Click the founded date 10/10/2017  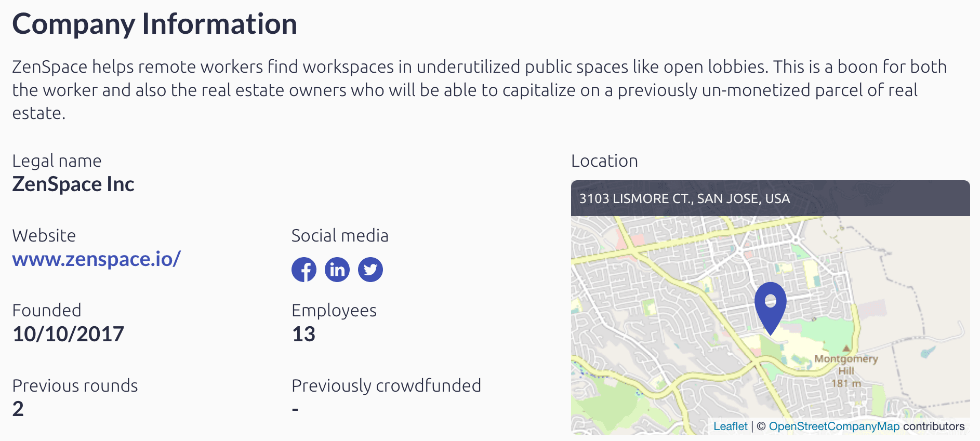pyautogui.click(x=68, y=334)
